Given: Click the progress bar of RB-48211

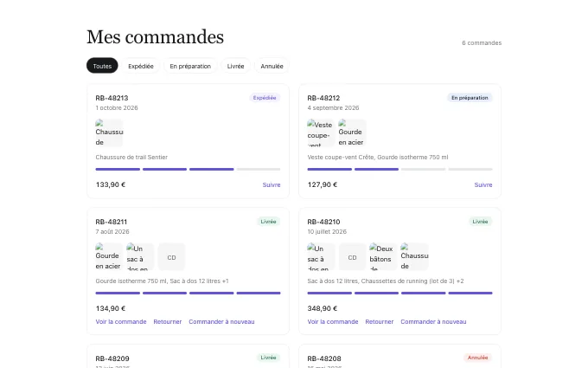Looking at the screenshot, I should [x=188, y=293].
